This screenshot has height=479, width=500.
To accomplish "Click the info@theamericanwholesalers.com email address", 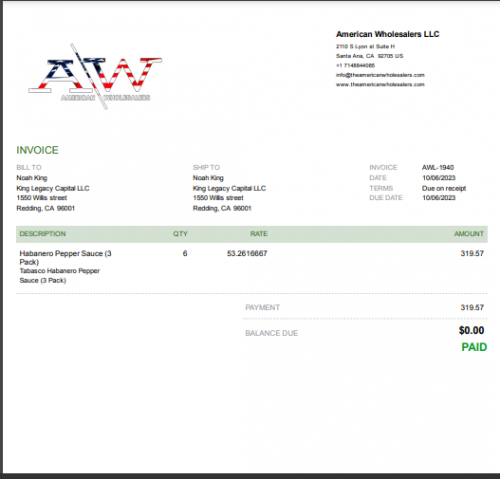I will tap(380, 75).
